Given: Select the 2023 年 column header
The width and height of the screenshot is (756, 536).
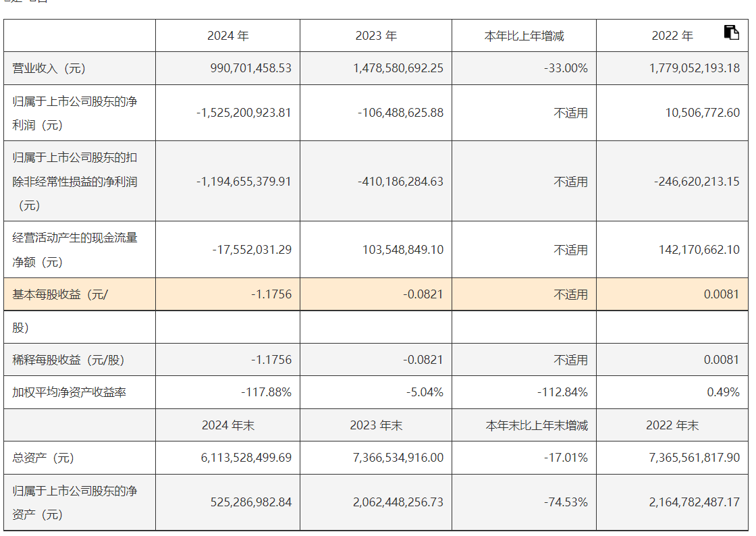Looking at the screenshot, I should click(x=376, y=36).
